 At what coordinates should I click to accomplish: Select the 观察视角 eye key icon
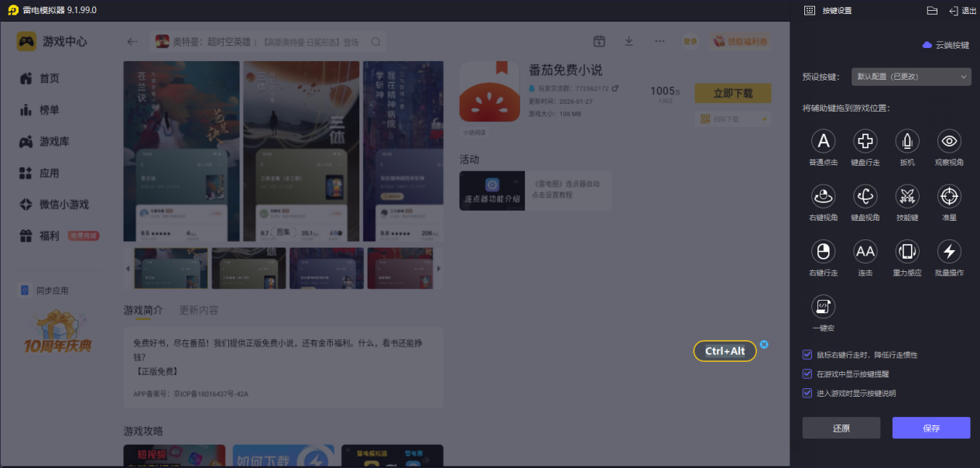point(949,141)
